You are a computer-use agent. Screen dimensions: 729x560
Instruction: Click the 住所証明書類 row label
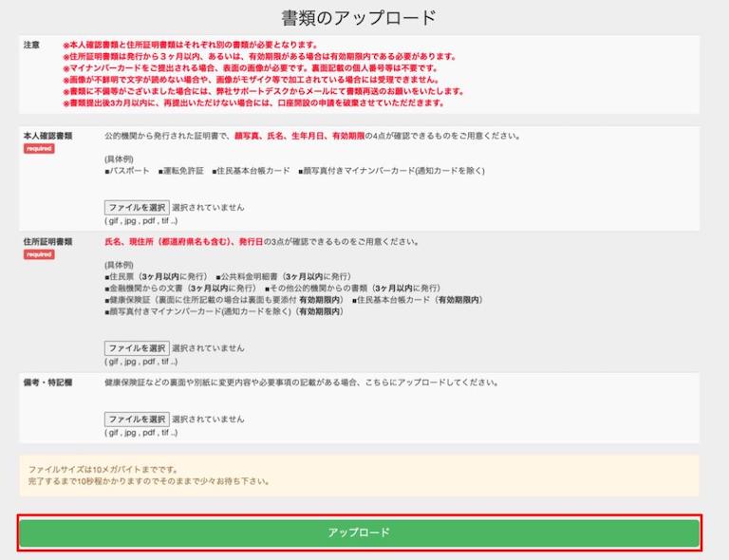[47, 242]
